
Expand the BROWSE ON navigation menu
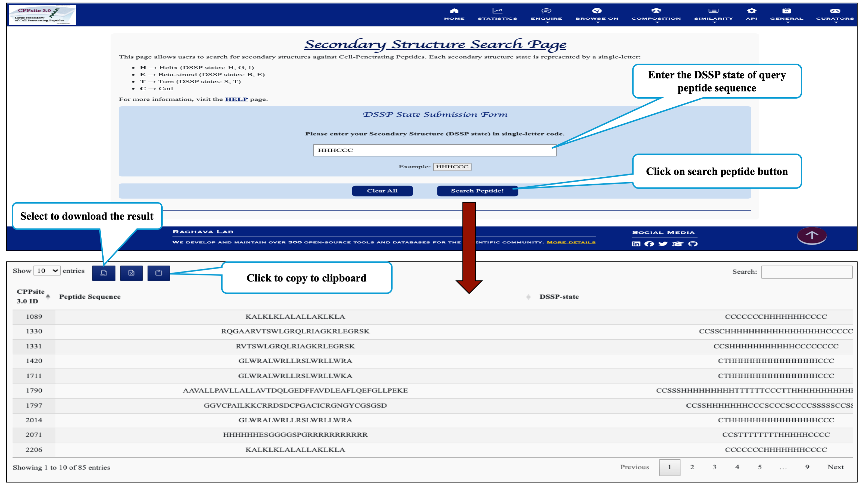[597, 14]
